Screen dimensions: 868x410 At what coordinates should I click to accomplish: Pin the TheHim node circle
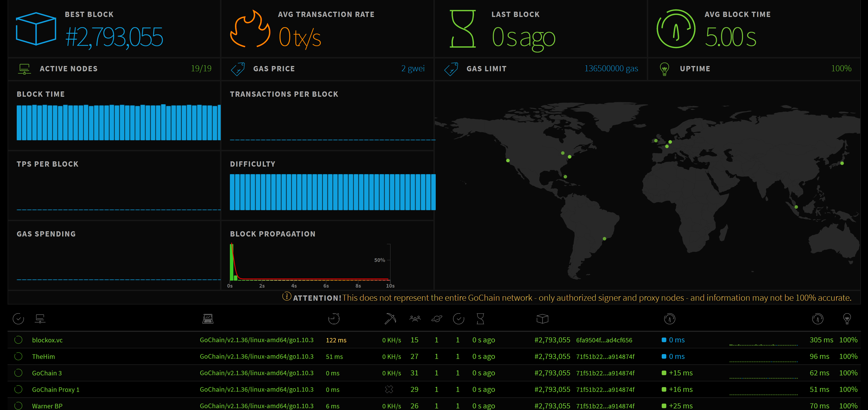tap(19, 356)
